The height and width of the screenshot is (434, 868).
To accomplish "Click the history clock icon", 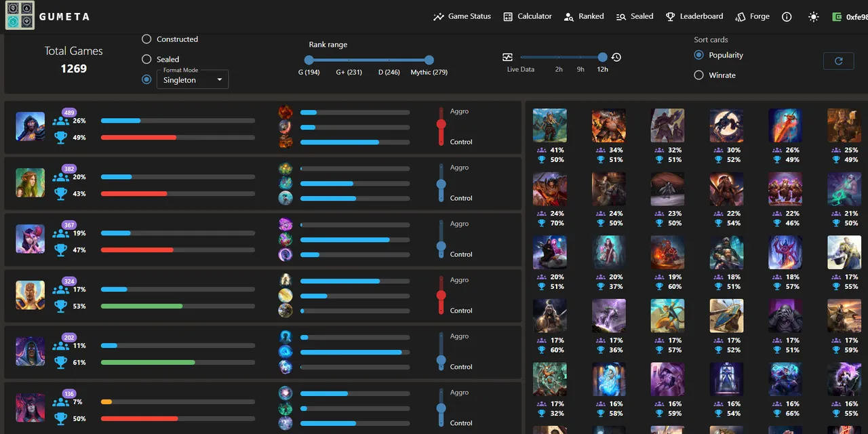I will coord(616,57).
